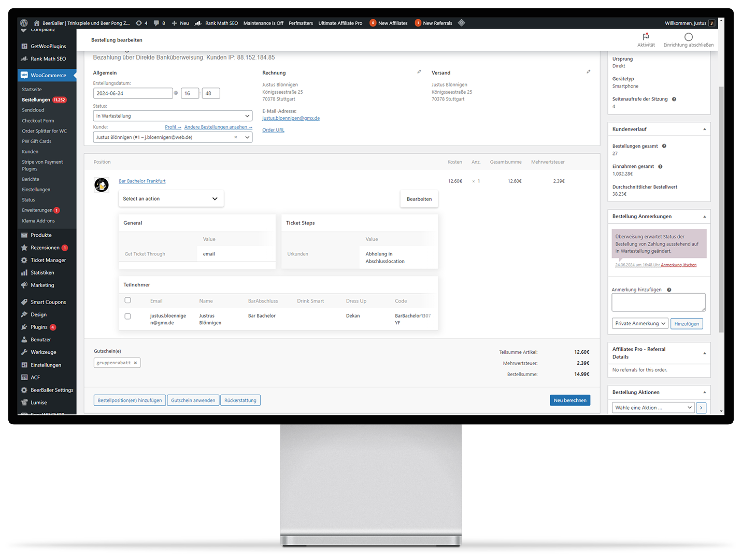Open Rank Math SEO in admin bar

pos(217,23)
